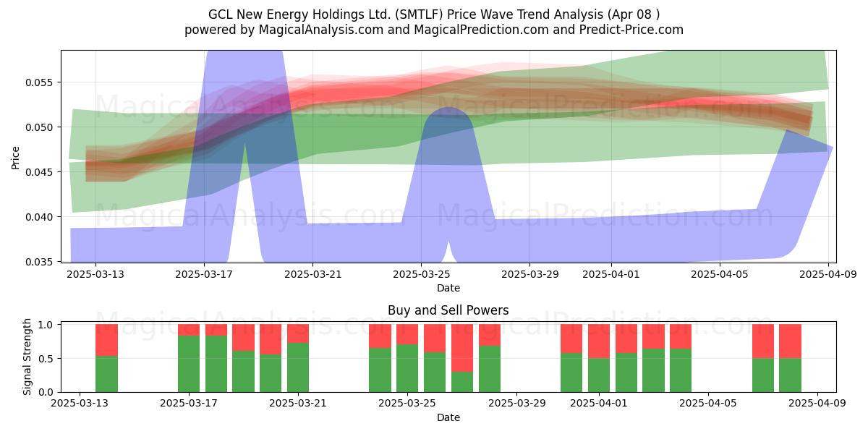
Task: Click 2025-03-13 date tick under signal chart
Action: tap(79, 404)
